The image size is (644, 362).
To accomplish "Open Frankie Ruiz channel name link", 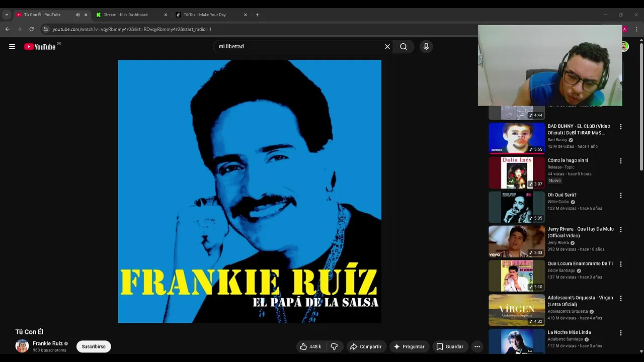I will (x=48, y=343).
